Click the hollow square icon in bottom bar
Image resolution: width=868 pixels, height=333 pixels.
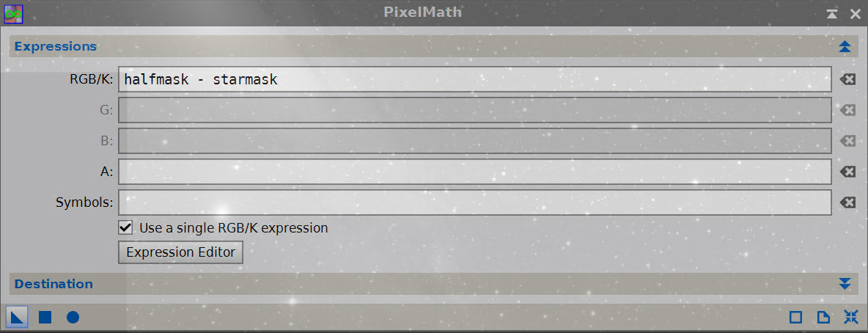point(795,318)
